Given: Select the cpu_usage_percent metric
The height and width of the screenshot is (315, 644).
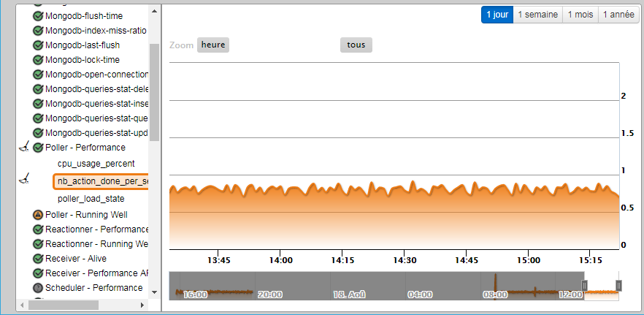Looking at the screenshot, I should coord(96,164).
